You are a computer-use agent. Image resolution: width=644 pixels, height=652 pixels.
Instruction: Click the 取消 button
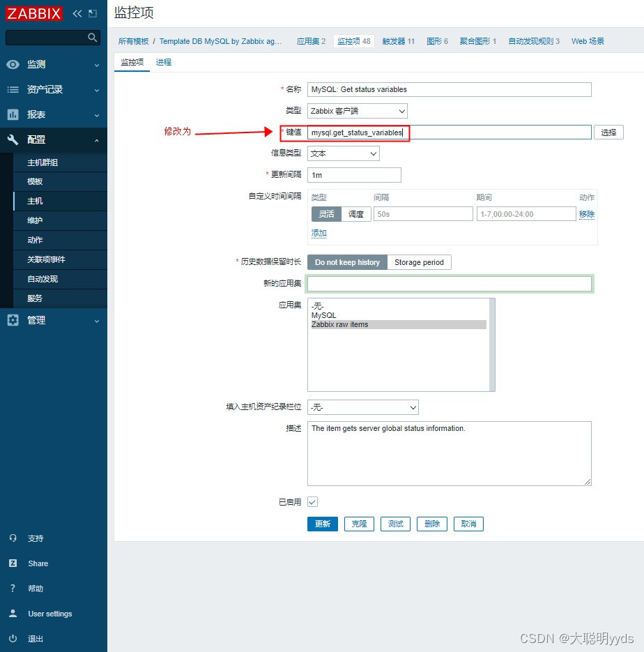pyautogui.click(x=468, y=524)
